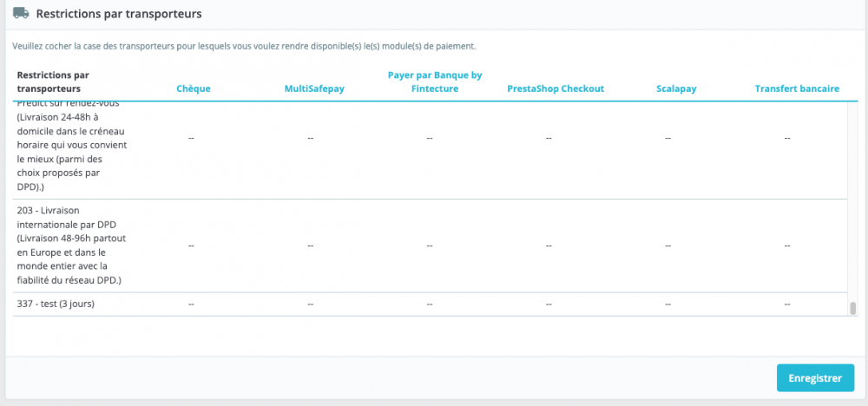Select the Payer par Banque by Fintecture header
The width and height of the screenshot is (868, 406).
(x=435, y=82)
